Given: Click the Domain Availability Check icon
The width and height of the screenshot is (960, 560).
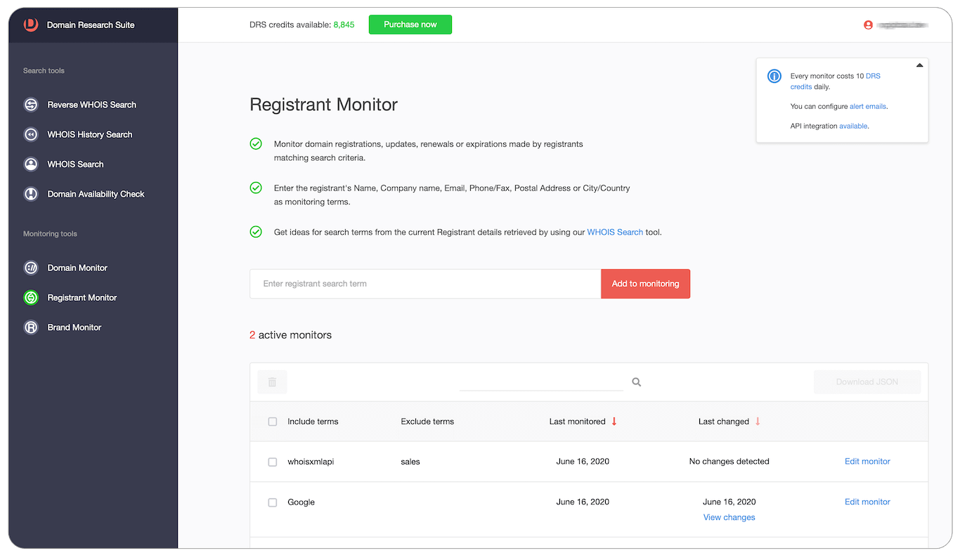Looking at the screenshot, I should coord(31,194).
